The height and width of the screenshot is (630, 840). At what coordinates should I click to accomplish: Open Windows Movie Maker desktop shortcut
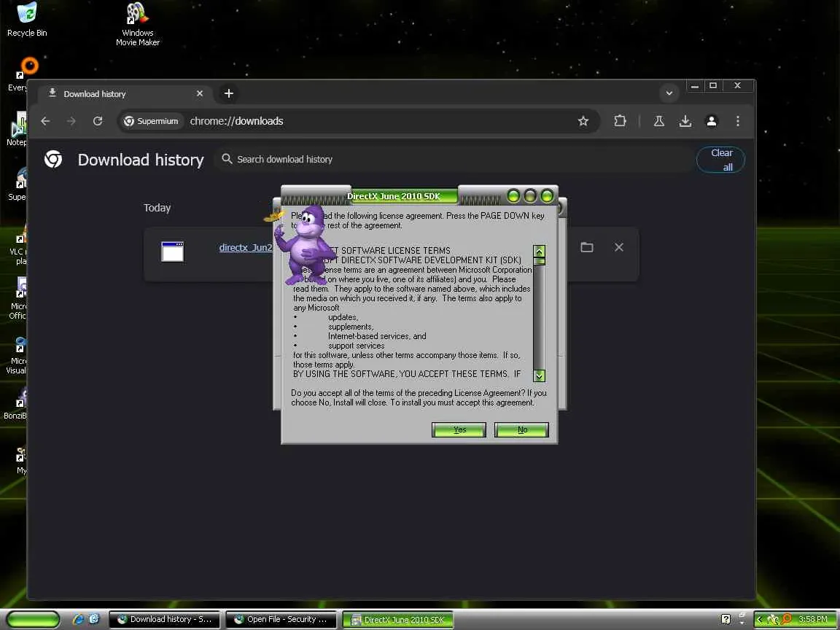138,23
